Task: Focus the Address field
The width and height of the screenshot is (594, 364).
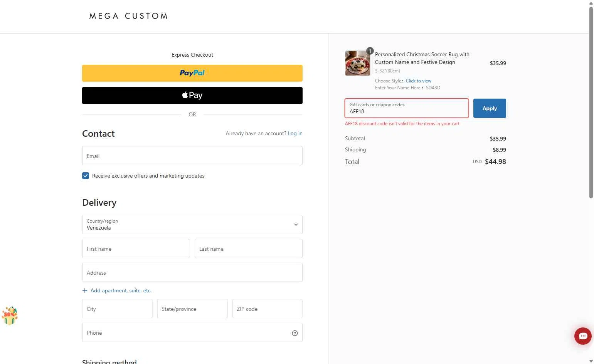Action: tap(192, 272)
